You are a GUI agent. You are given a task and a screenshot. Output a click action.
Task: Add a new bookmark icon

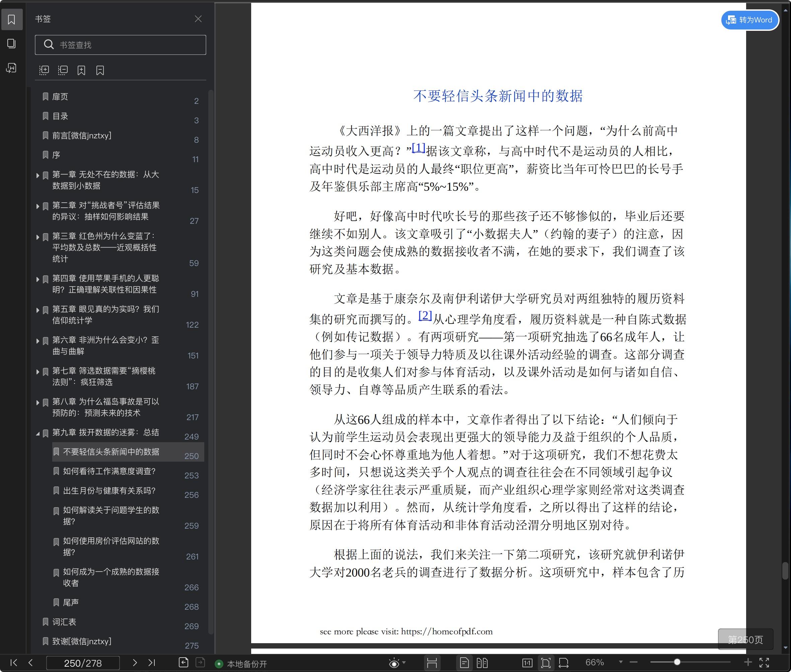(x=81, y=70)
